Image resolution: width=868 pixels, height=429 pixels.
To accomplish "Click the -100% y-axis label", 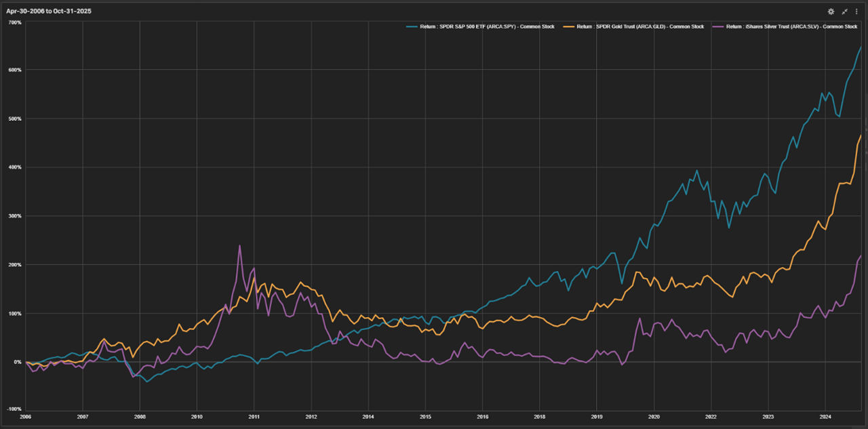I will (14, 409).
